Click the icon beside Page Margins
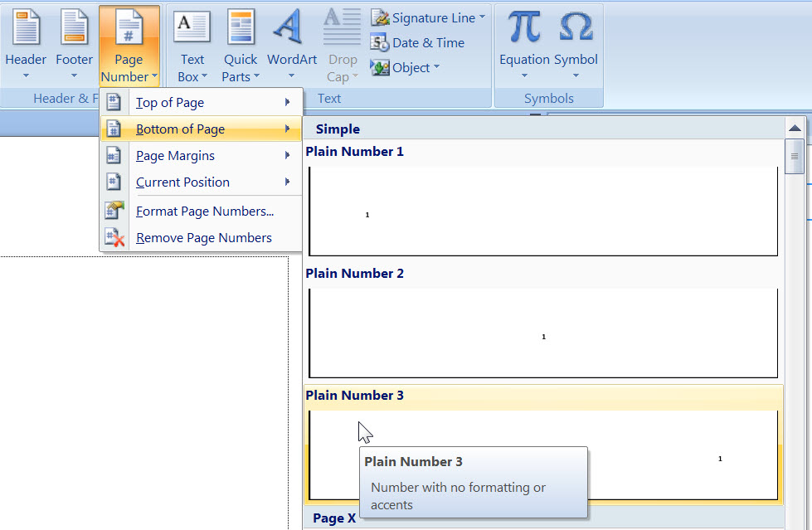This screenshot has width=812, height=530. [114, 155]
